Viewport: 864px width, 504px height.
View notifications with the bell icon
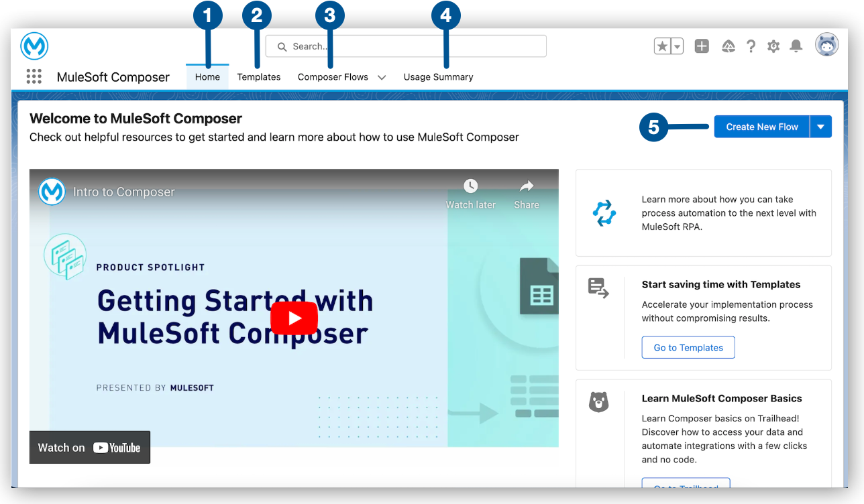coord(796,46)
